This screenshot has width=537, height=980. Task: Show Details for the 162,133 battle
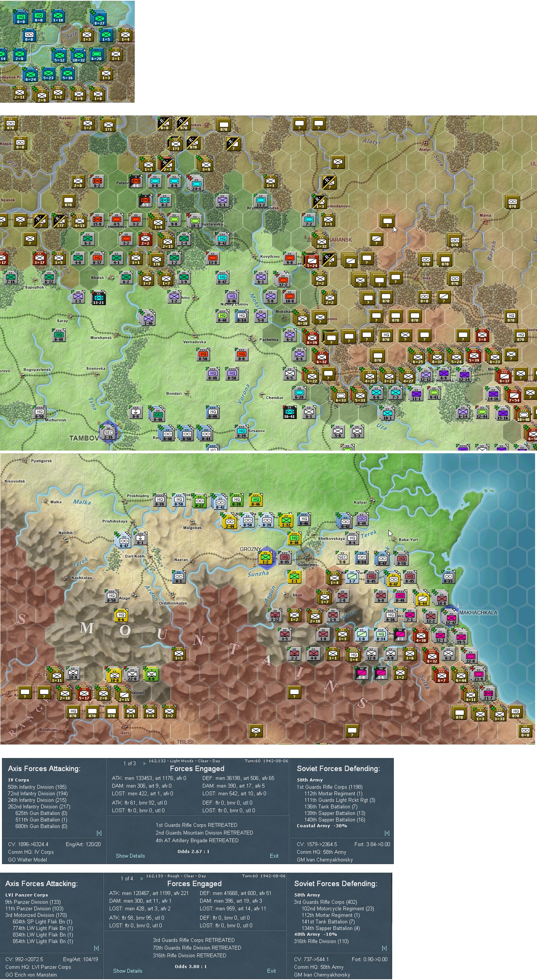pyautogui.click(x=128, y=971)
